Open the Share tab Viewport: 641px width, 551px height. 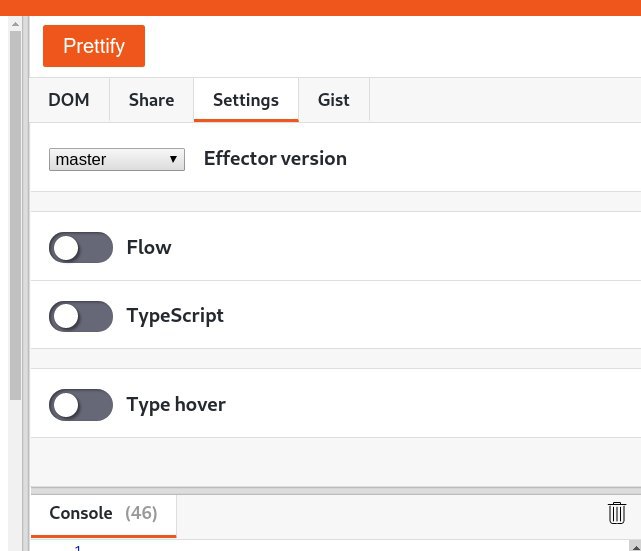click(151, 100)
